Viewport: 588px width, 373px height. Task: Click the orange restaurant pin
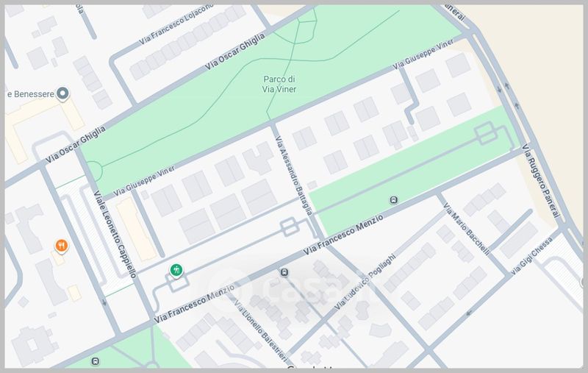pyautogui.click(x=61, y=246)
